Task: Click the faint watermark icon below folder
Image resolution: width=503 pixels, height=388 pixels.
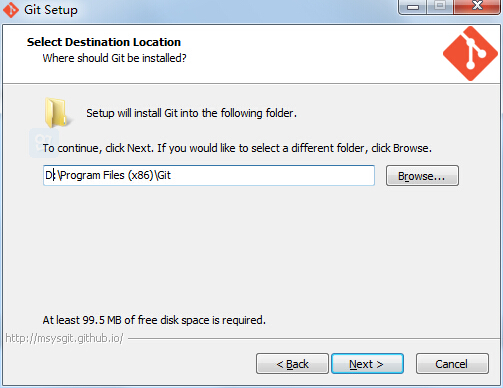Action: (x=44, y=143)
